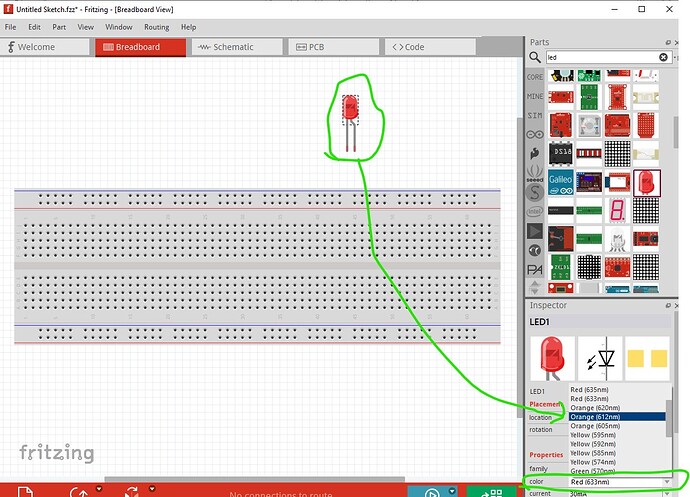Open the Simulate button dropdown arrow

click(452, 490)
